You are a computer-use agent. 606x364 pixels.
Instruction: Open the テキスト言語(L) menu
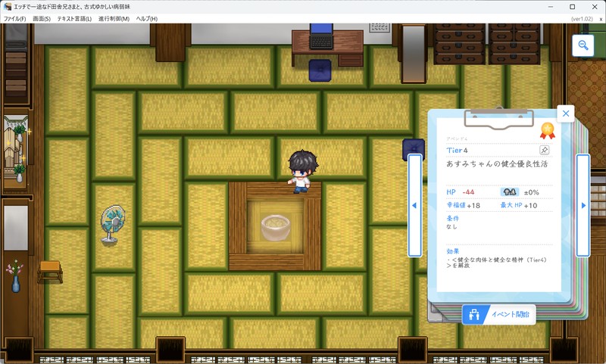pyautogui.click(x=74, y=18)
